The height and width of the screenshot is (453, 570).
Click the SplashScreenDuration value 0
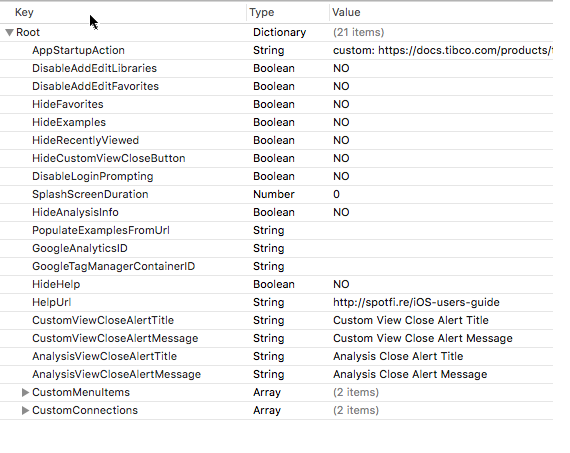pos(336,194)
